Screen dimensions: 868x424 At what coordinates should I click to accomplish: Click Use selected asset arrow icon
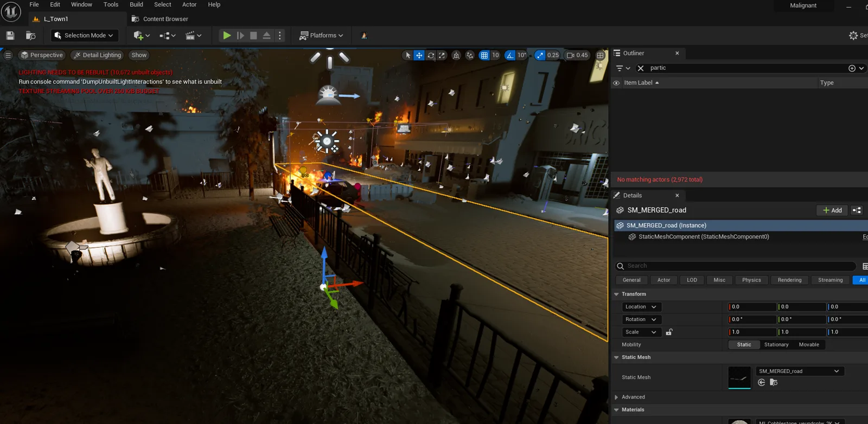(761, 382)
